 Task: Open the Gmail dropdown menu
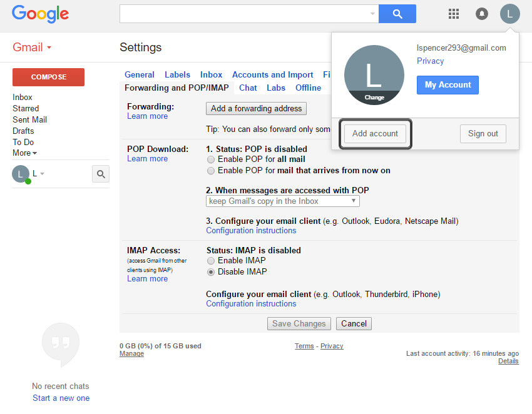coord(31,47)
